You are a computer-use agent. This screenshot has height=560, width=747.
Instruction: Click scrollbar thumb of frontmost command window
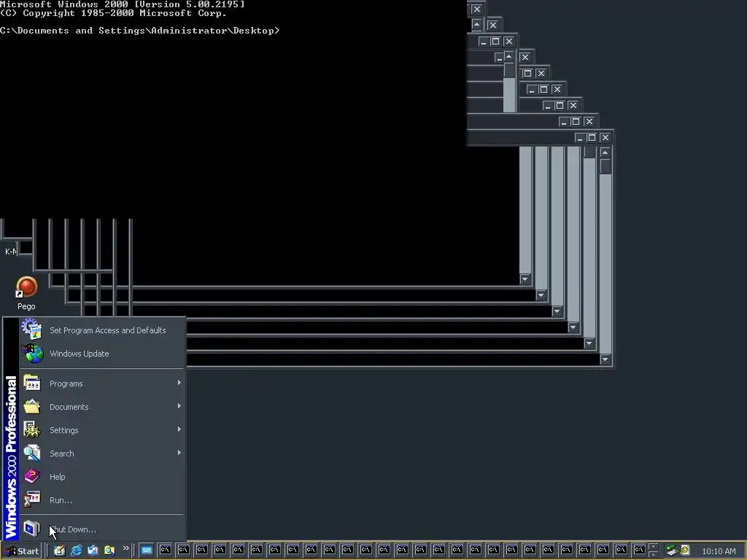tap(605, 166)
